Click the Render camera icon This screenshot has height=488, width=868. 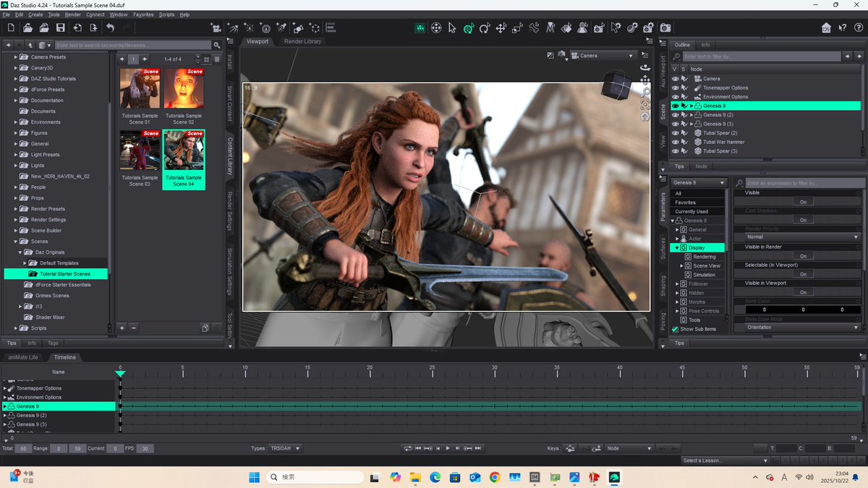(665, 28)
